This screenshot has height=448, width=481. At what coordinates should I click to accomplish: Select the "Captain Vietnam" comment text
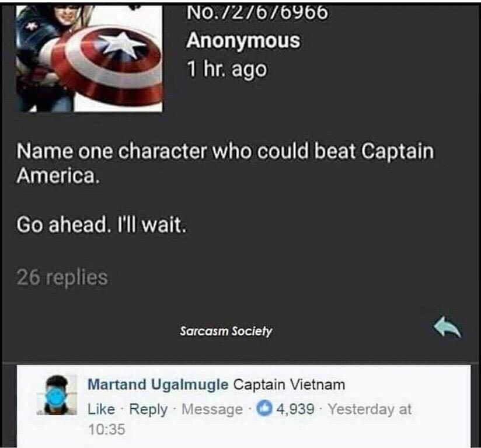pyautogui.click(x=289, y=384)
